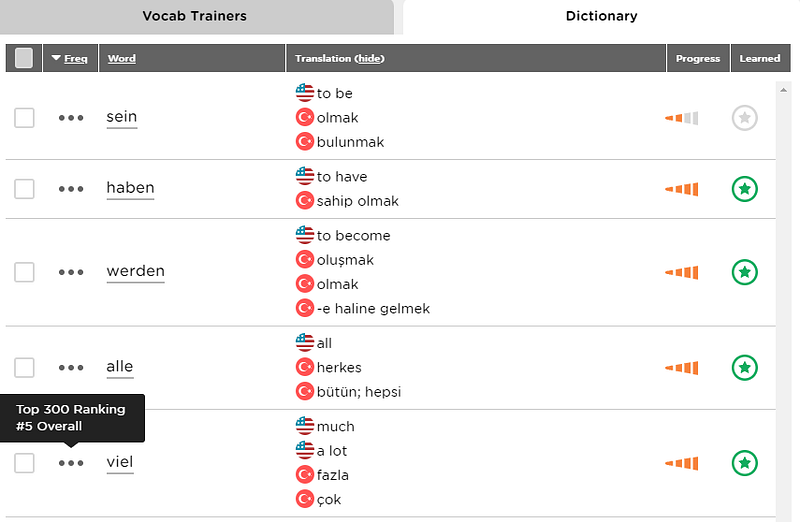
Task: Click the Turkish flag beside 'herkes'
Action: 305,367
